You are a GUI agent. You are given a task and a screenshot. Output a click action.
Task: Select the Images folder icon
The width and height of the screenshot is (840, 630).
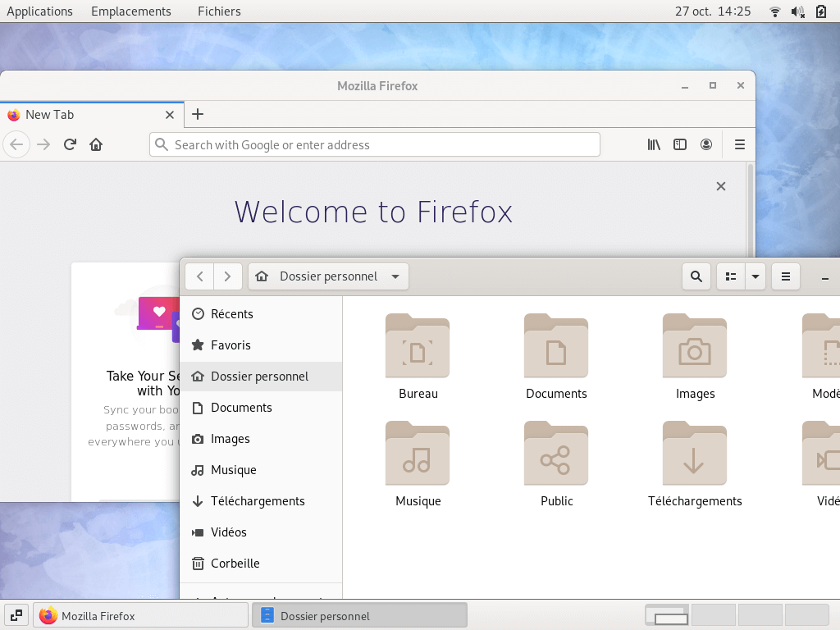pyautogui.click(x=695, y=346)
